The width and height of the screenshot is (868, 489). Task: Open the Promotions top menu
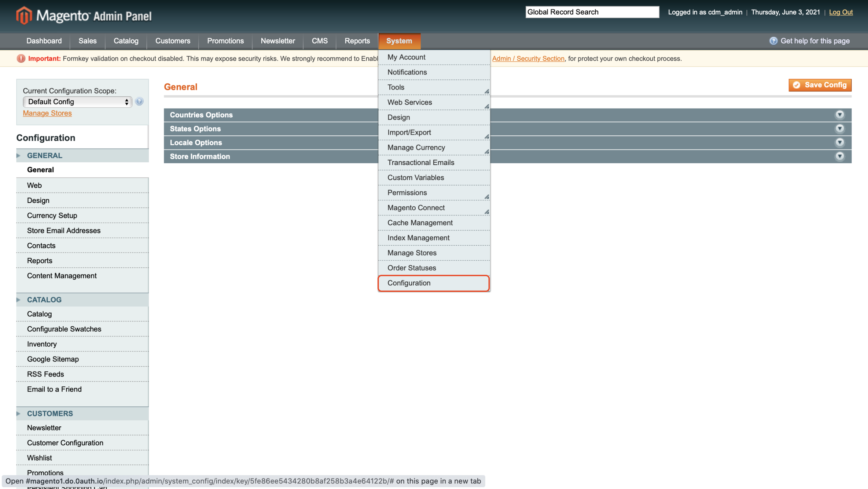[226, 41]
